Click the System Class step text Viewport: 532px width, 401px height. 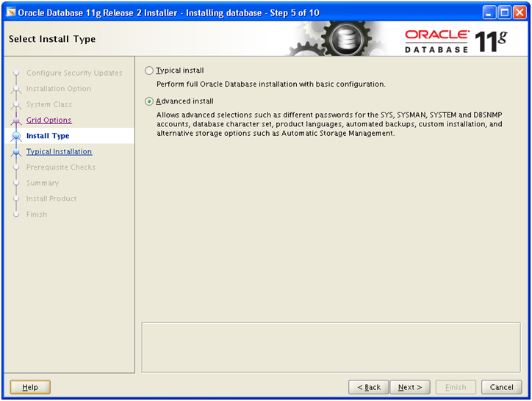[49, 104]
